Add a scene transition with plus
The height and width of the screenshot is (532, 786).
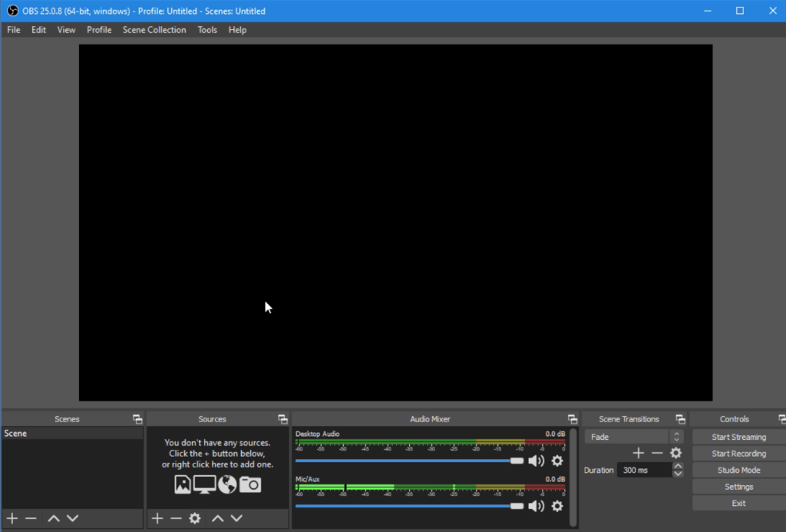click(638, 453)
